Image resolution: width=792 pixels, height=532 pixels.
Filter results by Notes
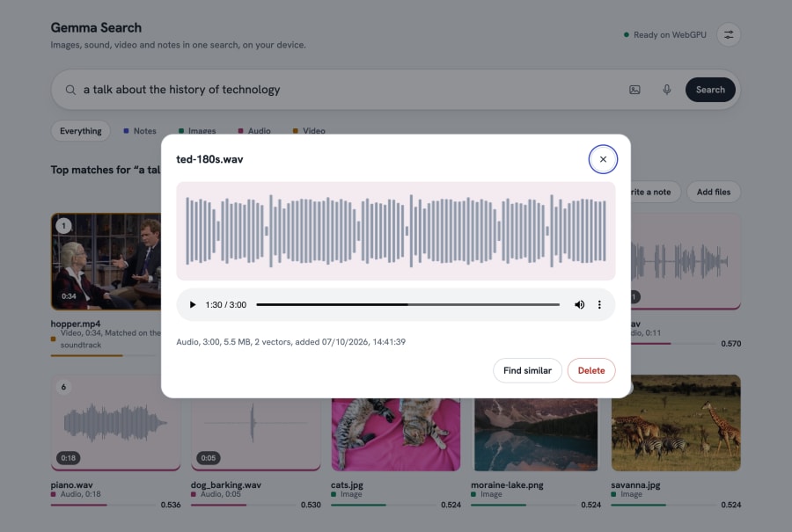pos(140,131)
